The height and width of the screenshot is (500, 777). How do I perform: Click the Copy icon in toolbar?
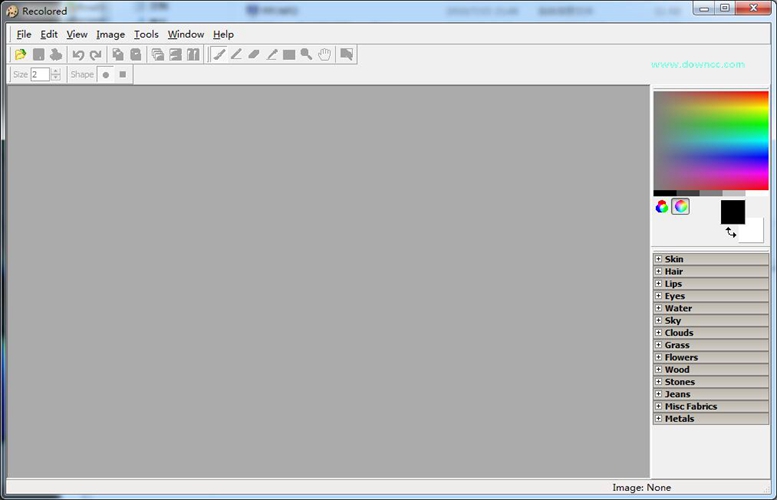pyautogui.click(x=117, y=55)
